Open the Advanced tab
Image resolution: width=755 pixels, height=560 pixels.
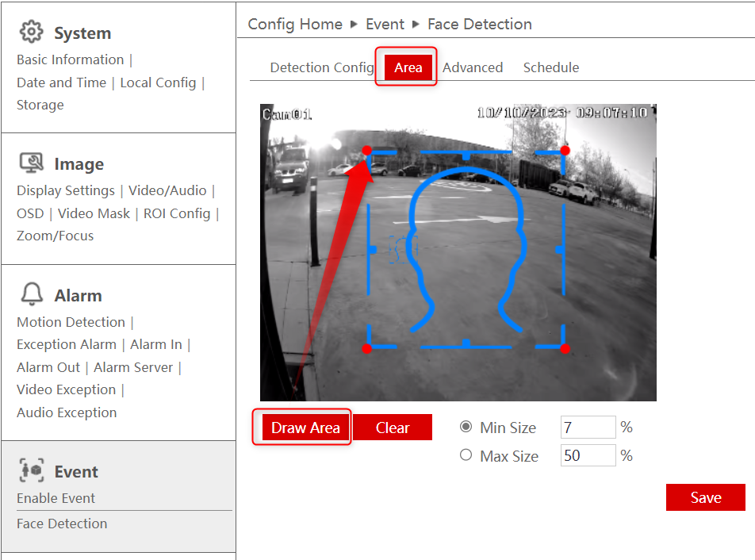pos(473,67)
